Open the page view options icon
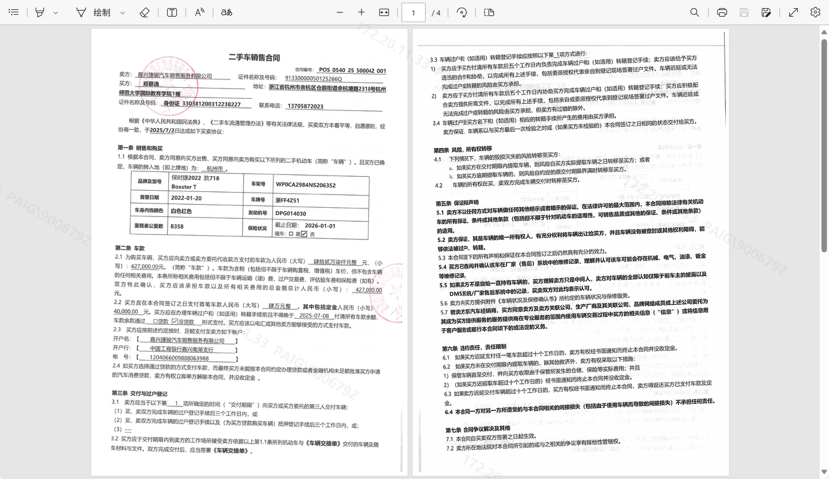The height and width of the screenshot is (479, 829). point(489,13)
